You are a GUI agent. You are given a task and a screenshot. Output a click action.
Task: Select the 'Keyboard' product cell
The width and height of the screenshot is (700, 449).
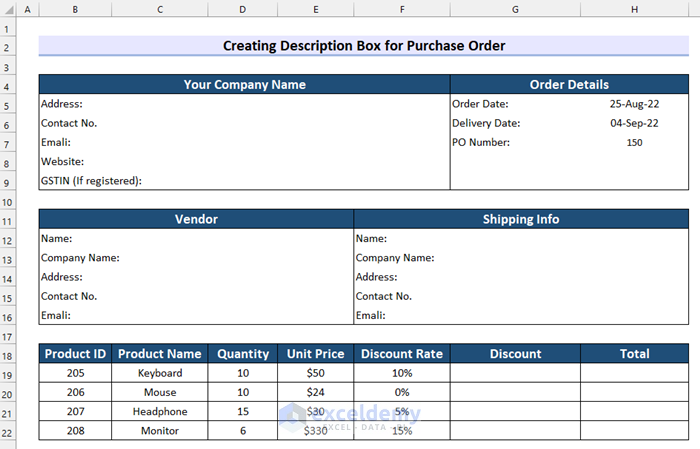(x=160, y=373)
